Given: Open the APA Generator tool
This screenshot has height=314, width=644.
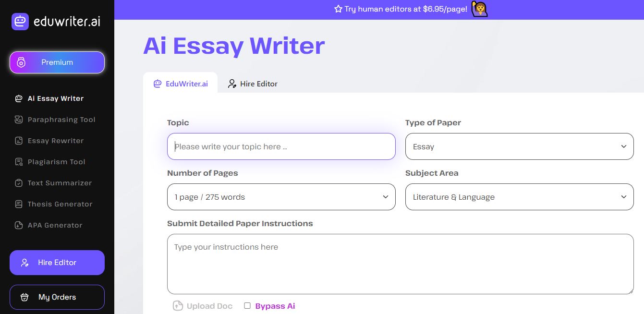Looking at the screenshot, I should coord(55,225).
